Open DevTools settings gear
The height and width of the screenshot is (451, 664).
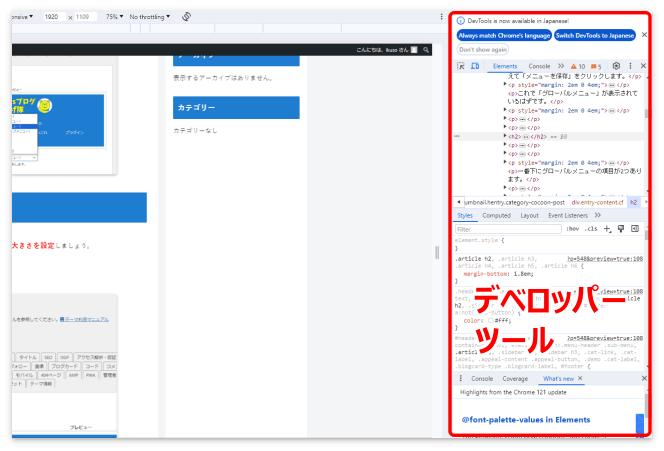tap(616, 66)
